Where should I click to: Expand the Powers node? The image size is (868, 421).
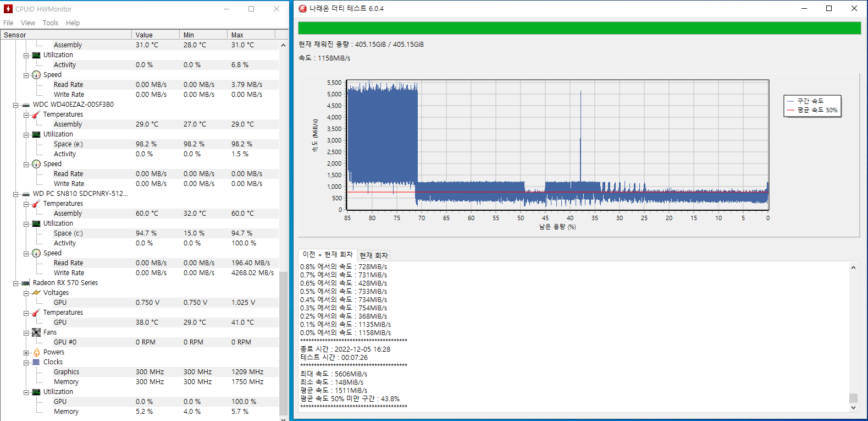click(26, 352)
